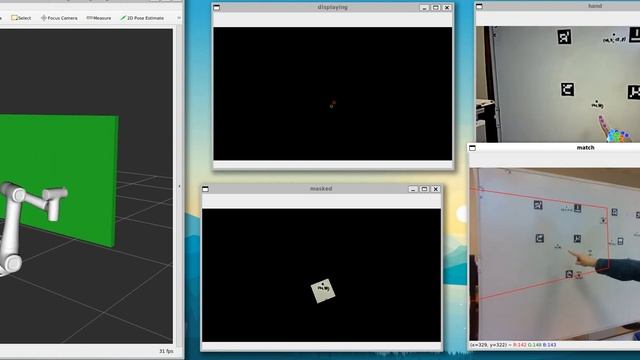Click the 'B:143' value in match status bar

point(549,345)
